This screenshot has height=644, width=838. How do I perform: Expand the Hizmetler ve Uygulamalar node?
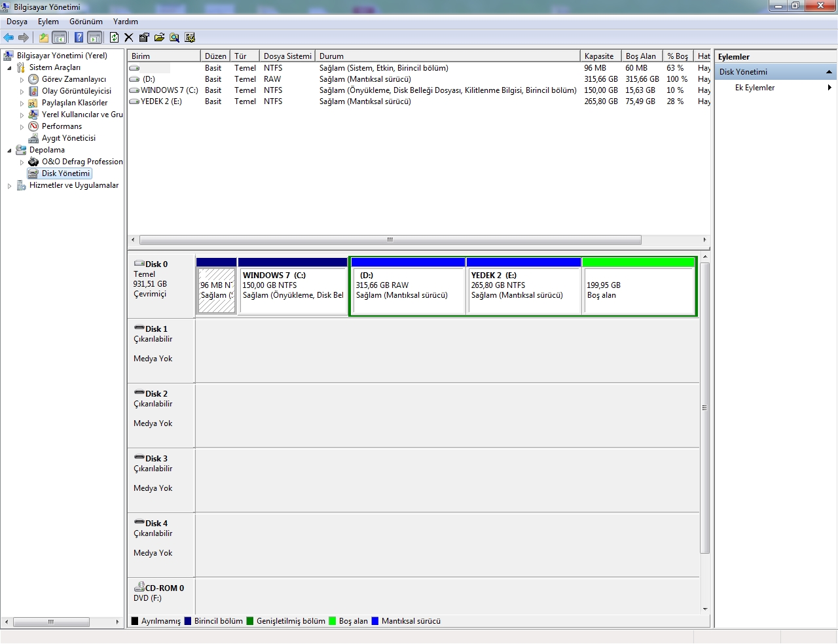point(9,186)
